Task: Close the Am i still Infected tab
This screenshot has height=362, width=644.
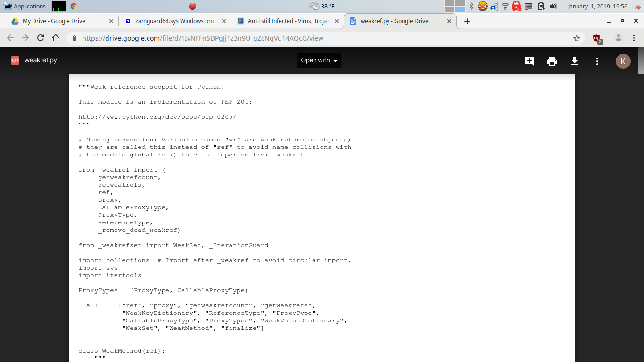Action: point(337,21)
